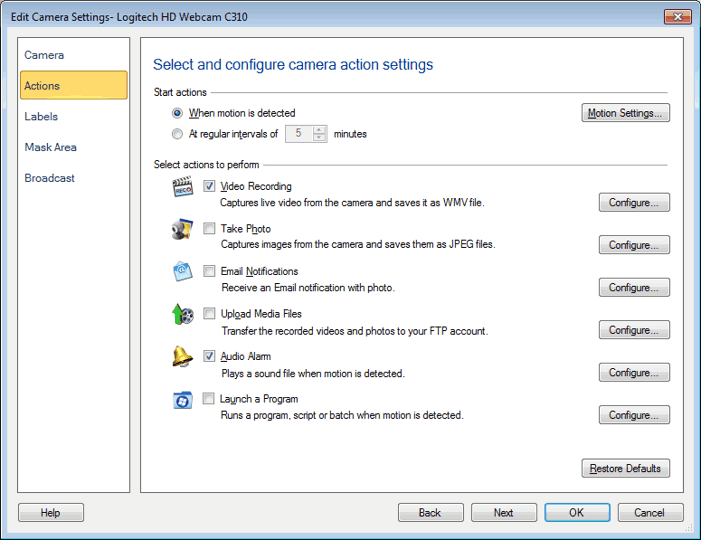The image size is (701, 540).
Task: Click the Launch a Program icon
Action: 183,400
